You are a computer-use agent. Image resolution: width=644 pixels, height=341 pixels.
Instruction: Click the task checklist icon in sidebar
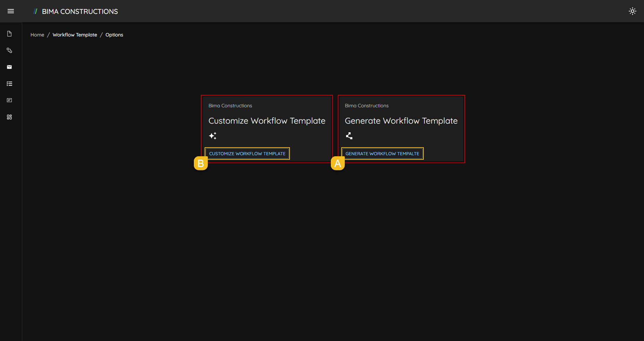tap(9, 84)
